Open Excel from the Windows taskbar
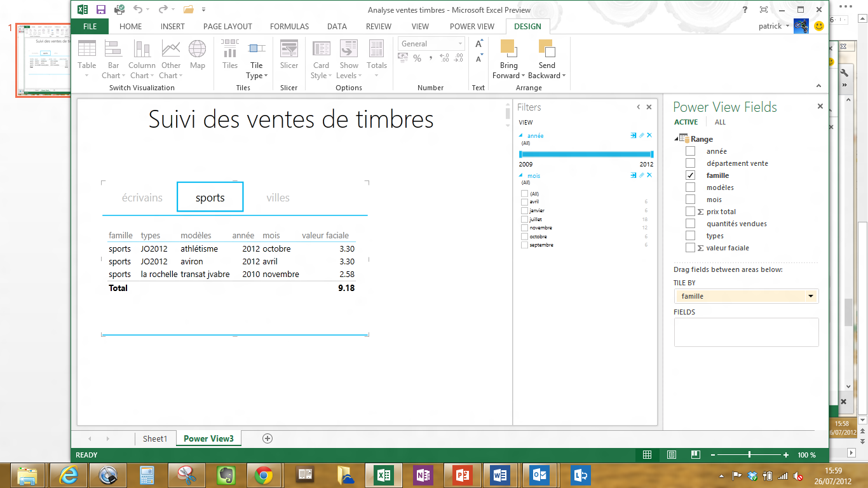Viewport: 868px width, 488px height. coord(384,475)
